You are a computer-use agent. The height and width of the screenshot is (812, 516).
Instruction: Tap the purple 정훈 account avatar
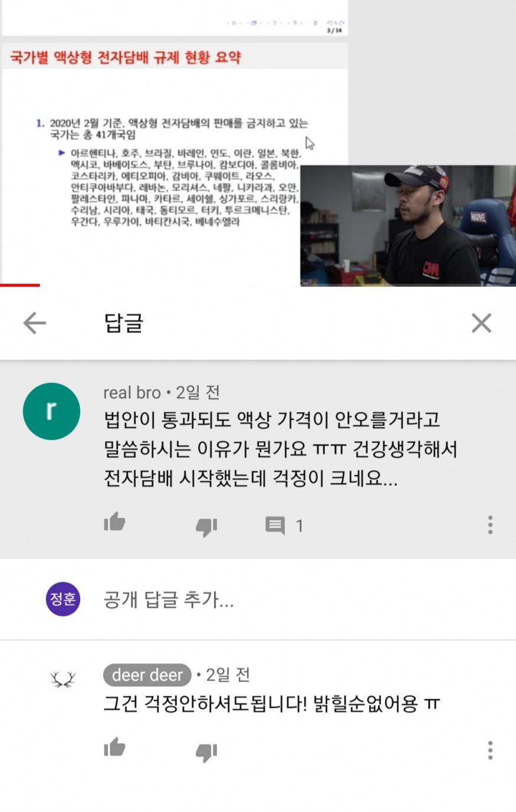pyautogui.click(x=63, y=599)
